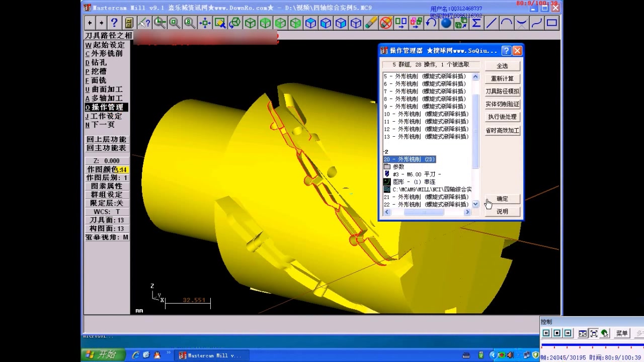This screenshot has width=644, height=362.
Task: Click the 执行後处理 post button
Action: (502, 117)
